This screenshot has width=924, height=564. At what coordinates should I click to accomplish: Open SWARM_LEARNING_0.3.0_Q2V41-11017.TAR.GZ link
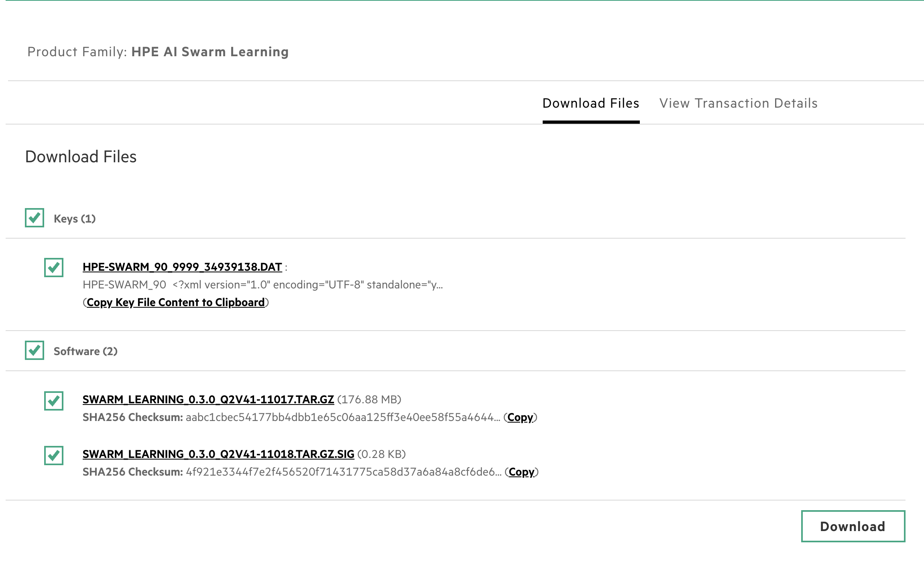[x=208, y=400]
